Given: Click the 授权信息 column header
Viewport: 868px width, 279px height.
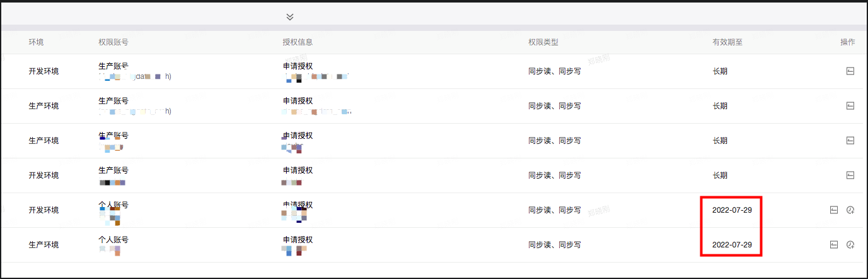Looking at the screenshot, I should pos(298,42).
